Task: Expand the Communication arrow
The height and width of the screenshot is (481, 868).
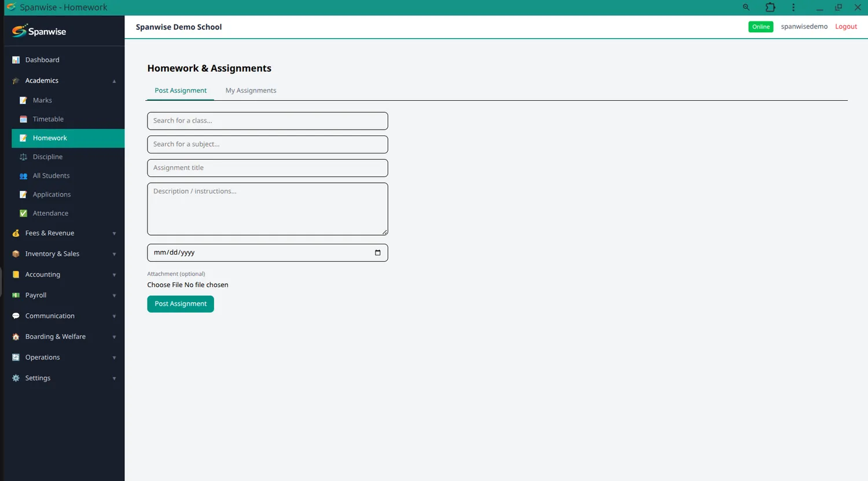Action: click(114, 317)
